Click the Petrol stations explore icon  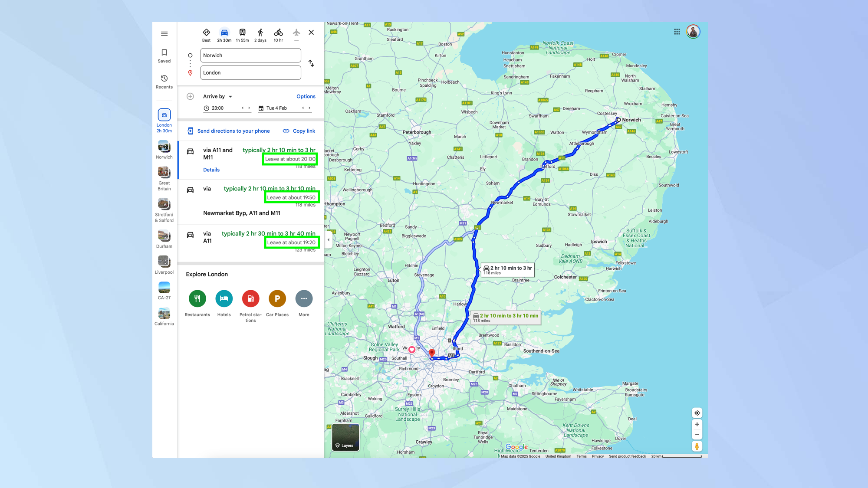tap(250, 299)
